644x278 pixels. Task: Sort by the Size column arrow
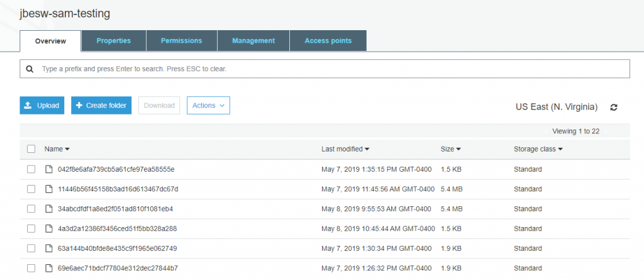point(458,149)
